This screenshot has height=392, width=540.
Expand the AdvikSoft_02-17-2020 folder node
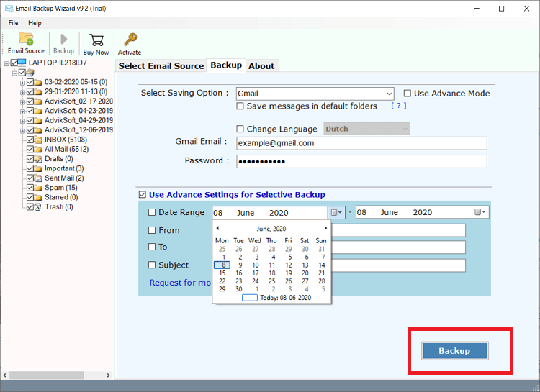(x=22, y=102)
